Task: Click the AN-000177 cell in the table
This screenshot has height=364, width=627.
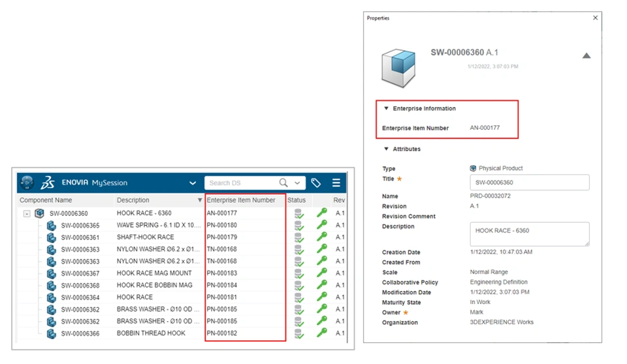Action: coord(222,213)
